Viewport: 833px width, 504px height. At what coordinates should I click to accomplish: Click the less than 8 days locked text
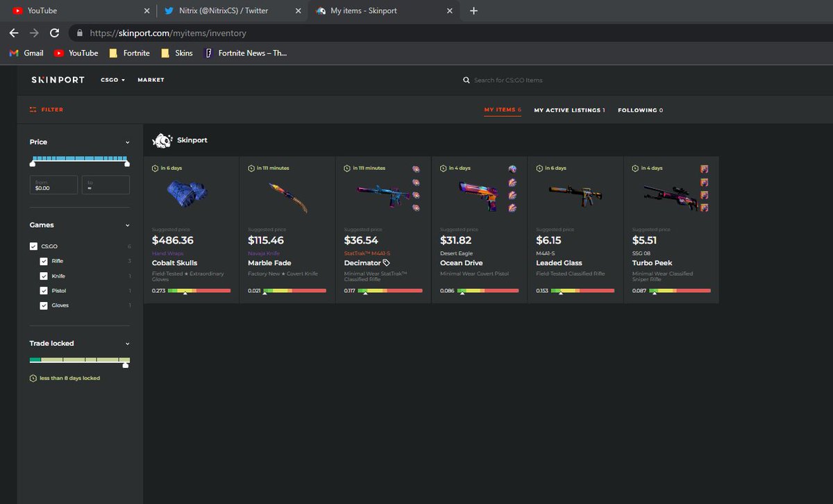point(69,378)
